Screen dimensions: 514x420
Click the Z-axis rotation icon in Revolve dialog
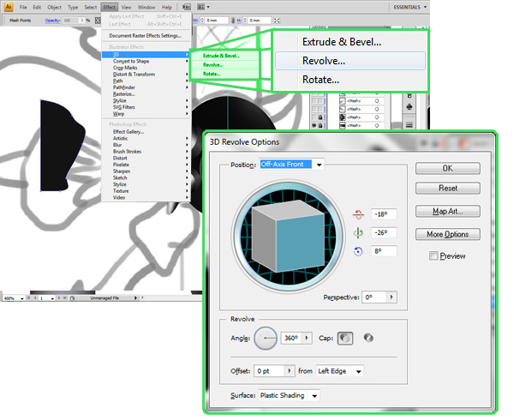click(358, 251)
